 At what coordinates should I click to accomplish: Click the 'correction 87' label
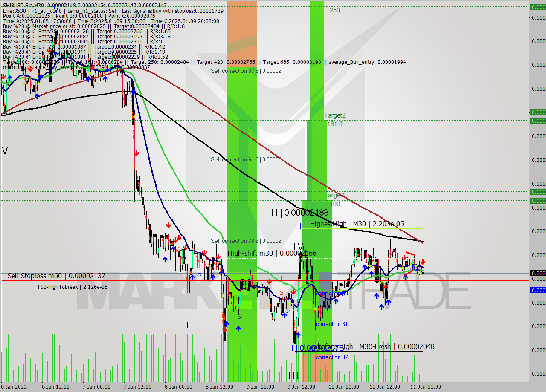click(331, 357)
